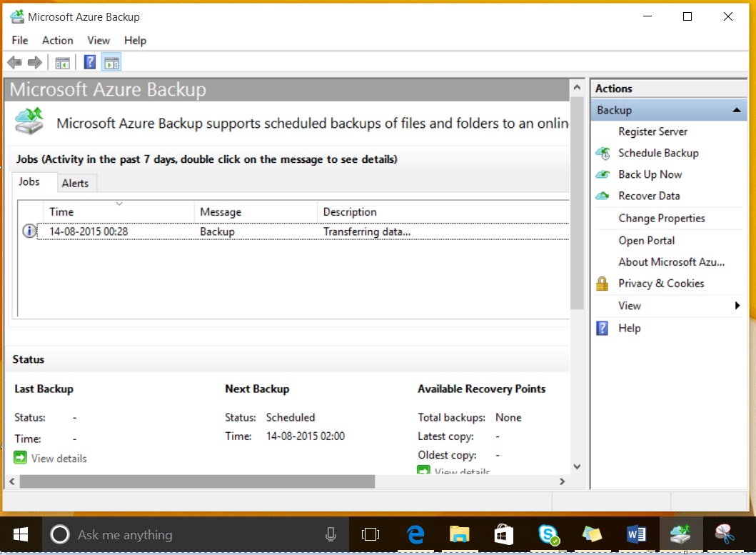This screenshot has height=555, width=756.
Task: Click the Message column header
Action: click(256, 212)
